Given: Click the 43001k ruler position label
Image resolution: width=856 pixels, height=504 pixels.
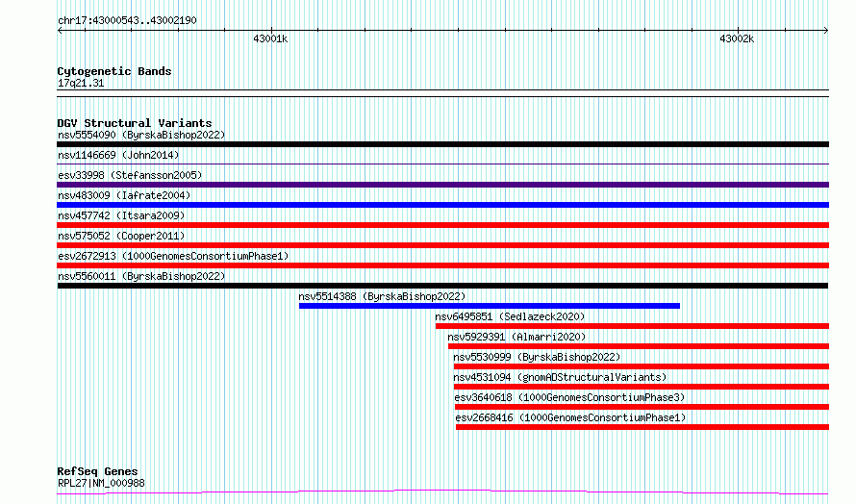Looking at the screenshot, I should pyautogui.click(x=270, y=38).
